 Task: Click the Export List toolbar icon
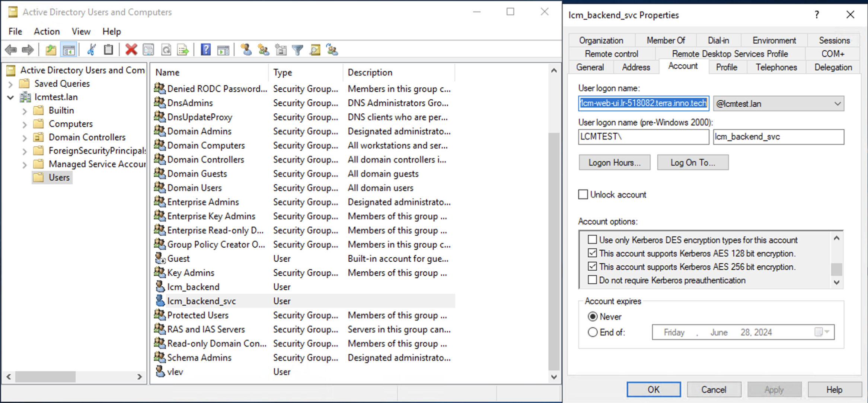[183, 50]
